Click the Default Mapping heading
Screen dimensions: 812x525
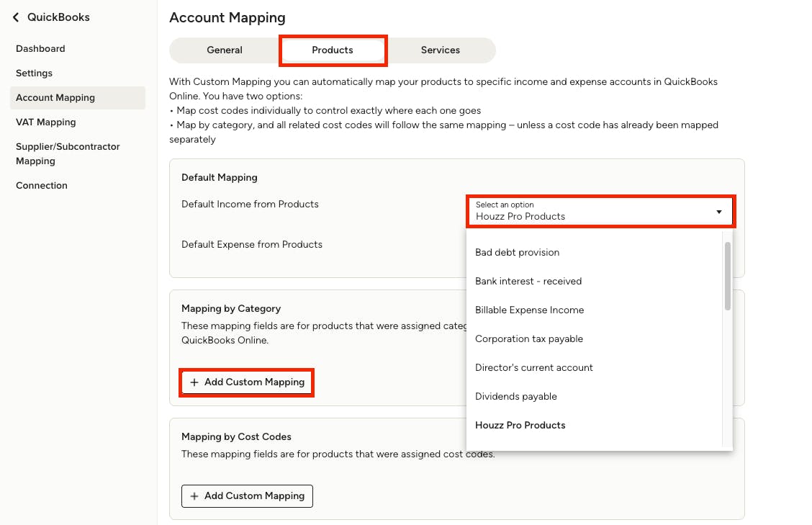(219, 178)
